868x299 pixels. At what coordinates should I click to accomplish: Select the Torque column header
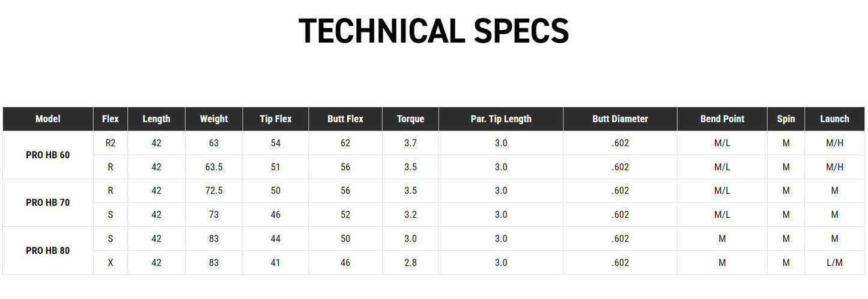[410, 119]
